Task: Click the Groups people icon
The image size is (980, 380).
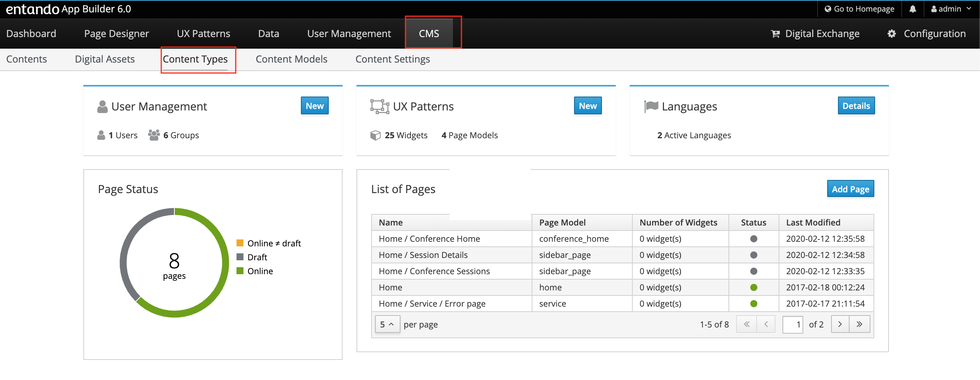Action: pos(154,135)
